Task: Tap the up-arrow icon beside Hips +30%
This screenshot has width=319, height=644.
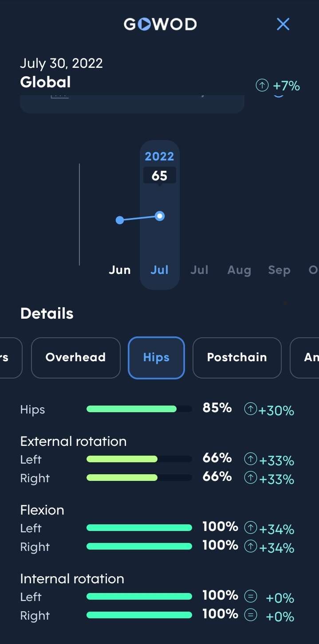Action: [x=251, y=410]
